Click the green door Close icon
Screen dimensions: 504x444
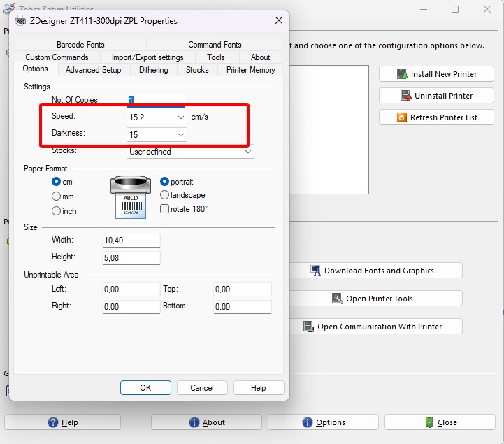429,422
